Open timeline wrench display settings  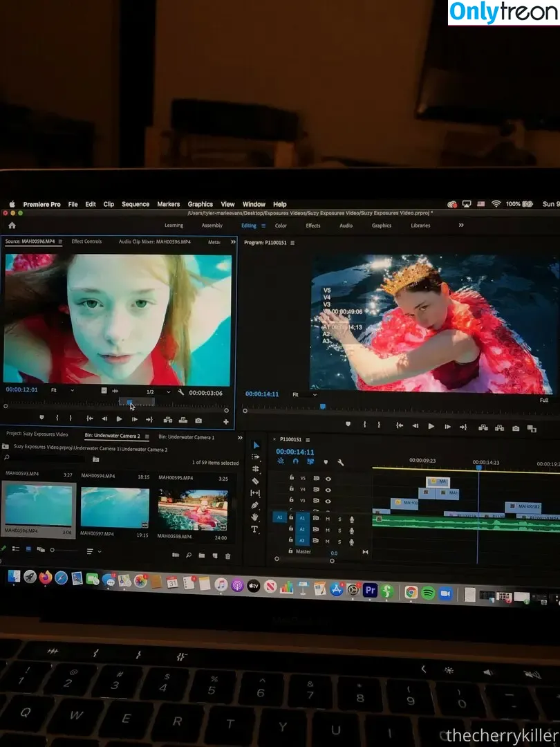[x=340, y=462]
